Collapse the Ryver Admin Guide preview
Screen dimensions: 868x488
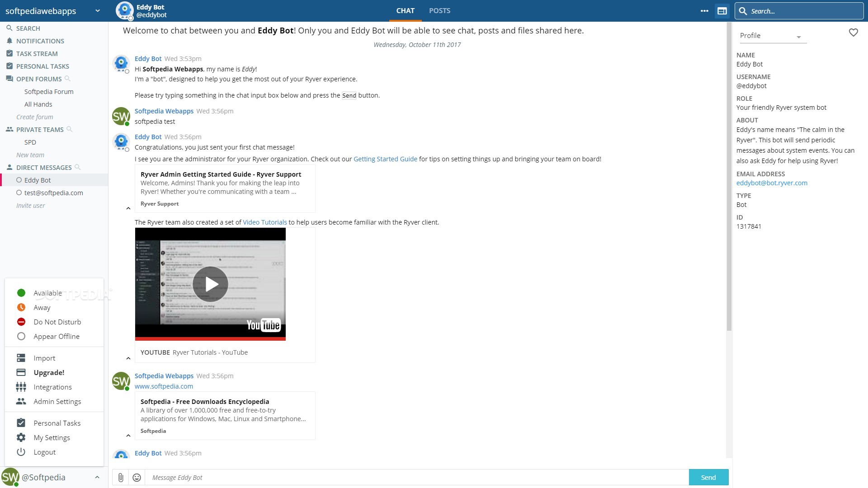pos(128,208)
